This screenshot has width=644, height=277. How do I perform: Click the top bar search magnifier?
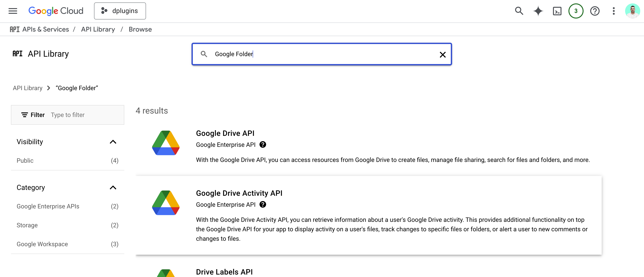pyautogui.click(x=519, y=11)
